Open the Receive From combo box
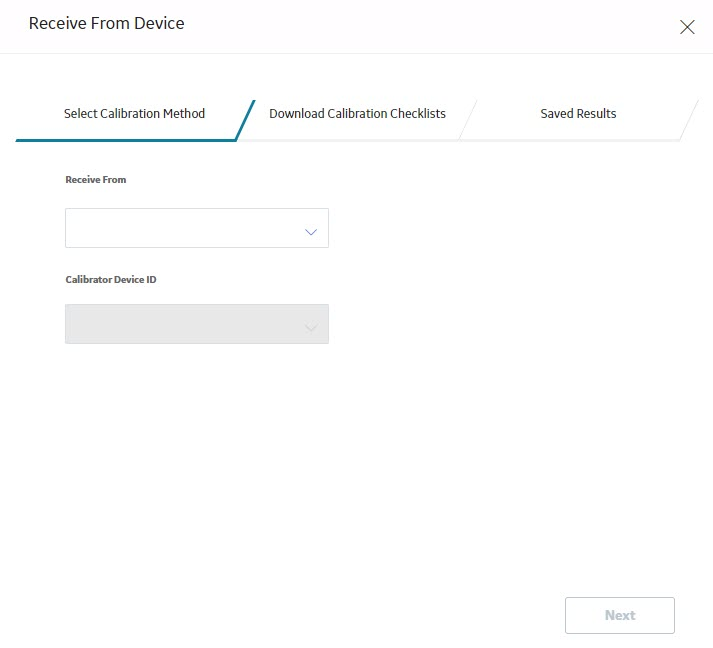The image size is (713, 648). click(x=197, y=228)
